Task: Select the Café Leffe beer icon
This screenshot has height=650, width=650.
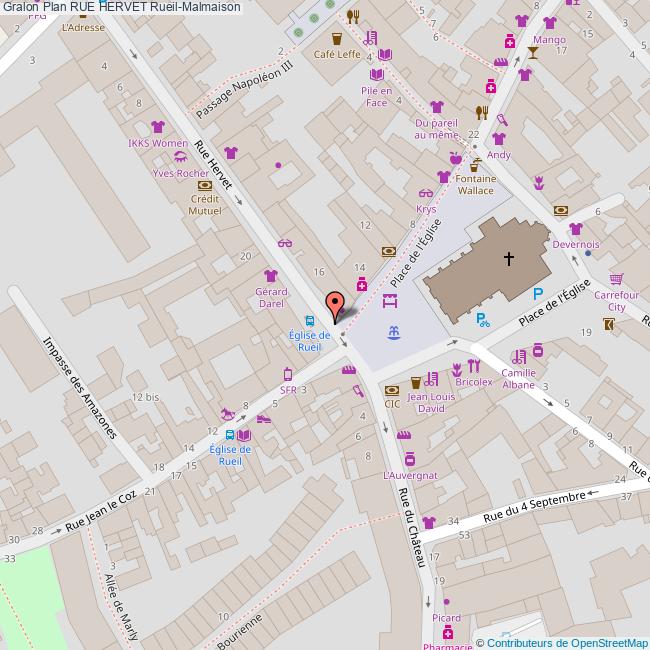Action: [x=336, y=38]
